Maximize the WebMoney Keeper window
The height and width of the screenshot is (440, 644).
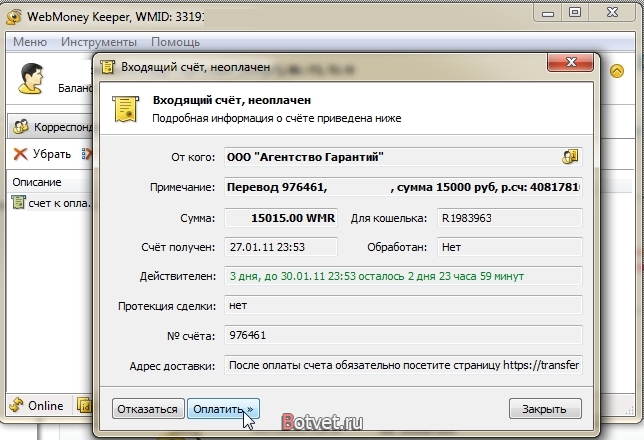coord(575,12)
